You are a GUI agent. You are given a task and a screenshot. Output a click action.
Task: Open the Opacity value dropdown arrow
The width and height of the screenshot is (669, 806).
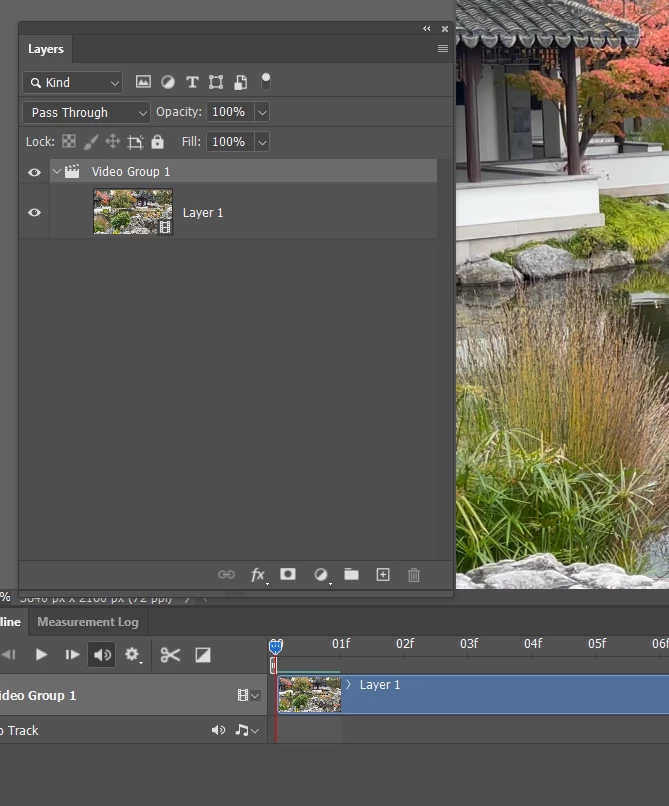point(262,112)
